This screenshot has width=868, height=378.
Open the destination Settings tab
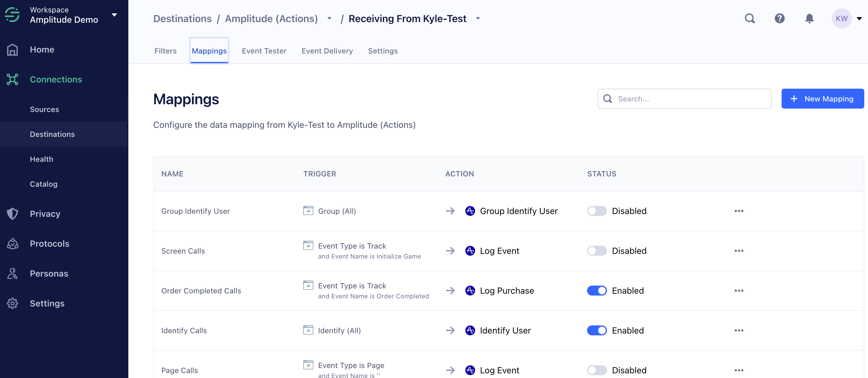(383, 51)
